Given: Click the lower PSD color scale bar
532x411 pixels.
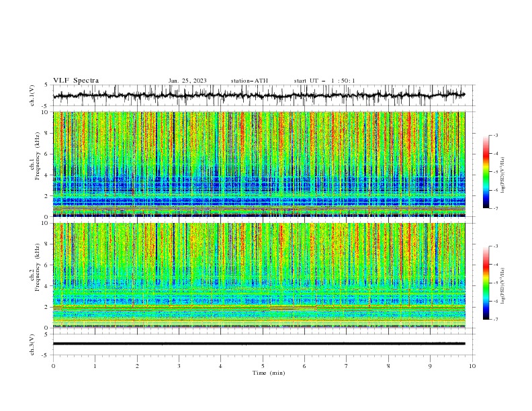Looking at the screenshot, I should [x=486, y=283].
